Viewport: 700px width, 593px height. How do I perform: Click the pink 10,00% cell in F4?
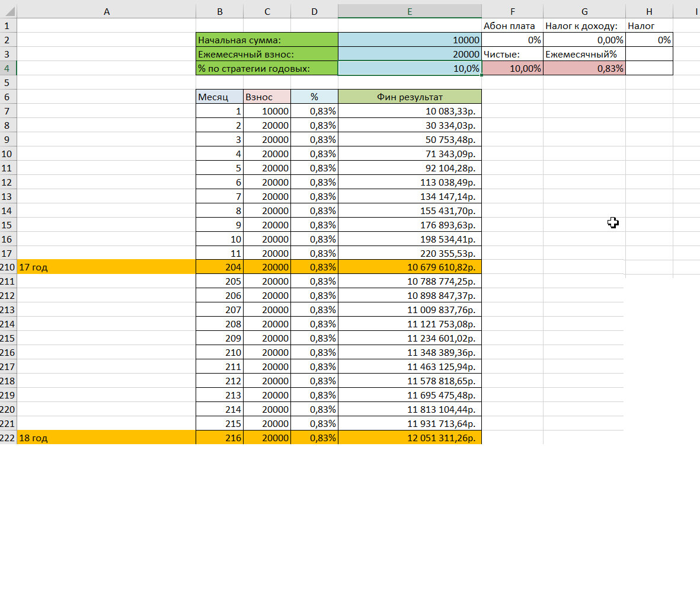pos(513,68)
